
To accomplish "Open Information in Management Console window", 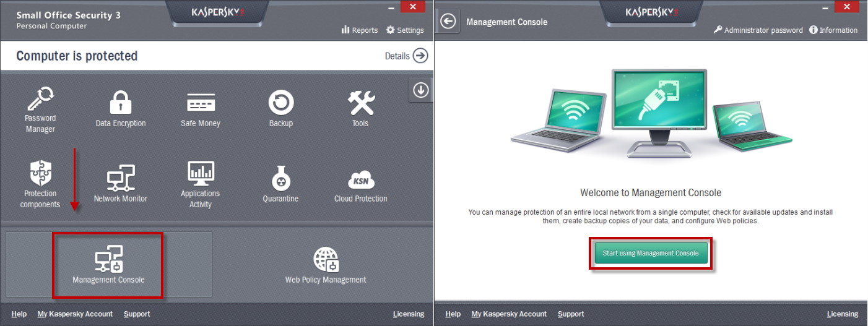I will click(x=833, y=30).
